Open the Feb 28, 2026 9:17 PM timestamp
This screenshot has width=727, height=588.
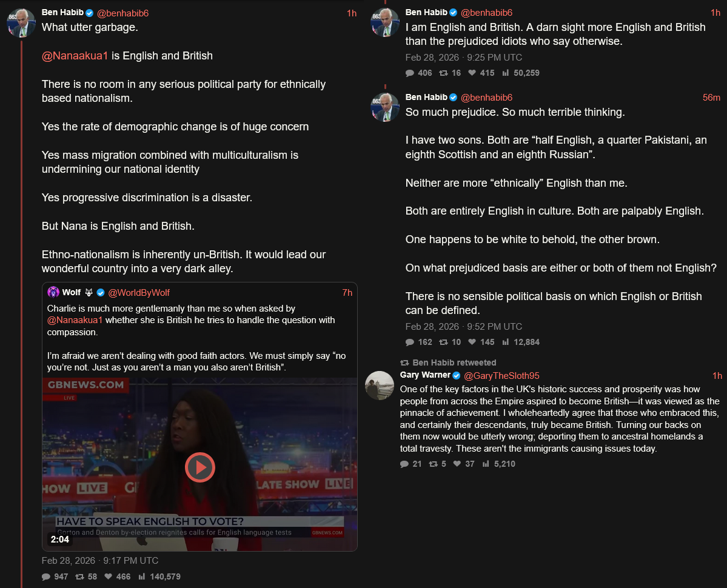(x=100, y=561)
